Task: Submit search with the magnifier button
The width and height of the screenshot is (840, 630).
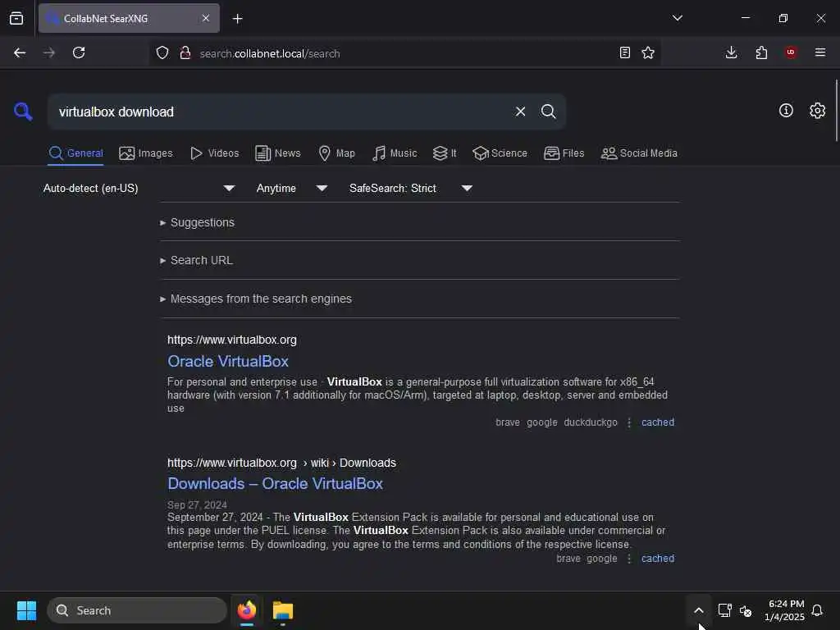Action: click(x=548, y=112)
